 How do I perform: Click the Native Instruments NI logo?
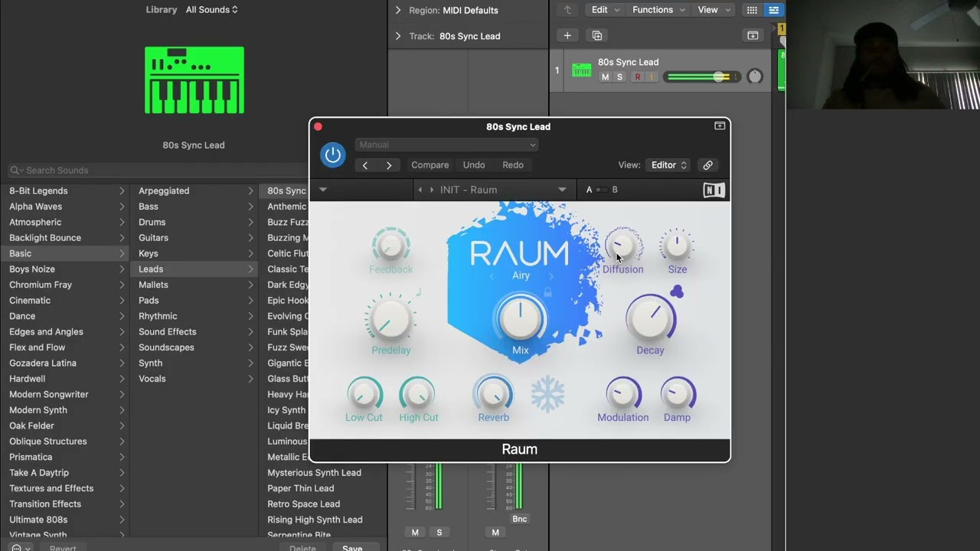point(714,190)
